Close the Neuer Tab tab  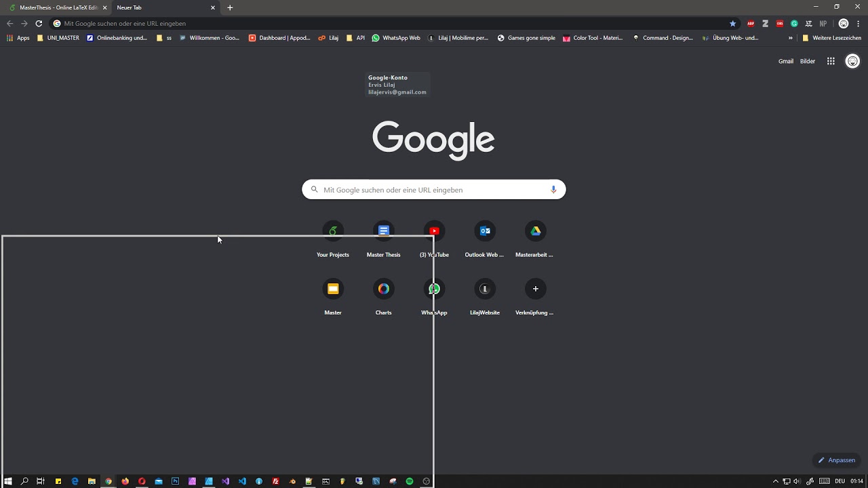click(x=213, y=7)
